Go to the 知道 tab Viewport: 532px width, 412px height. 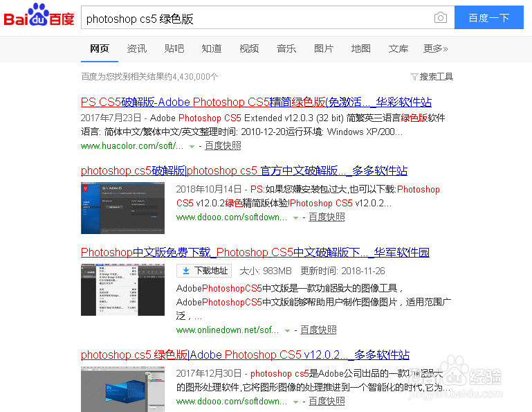(x=212, y=48)
